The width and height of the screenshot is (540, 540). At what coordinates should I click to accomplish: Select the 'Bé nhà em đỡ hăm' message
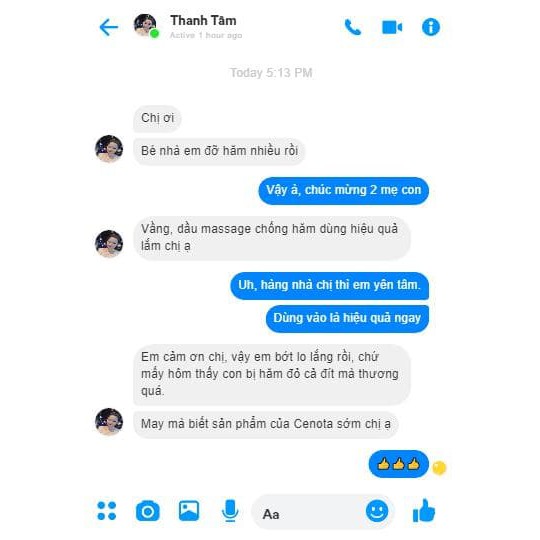[x=219, y=151]
